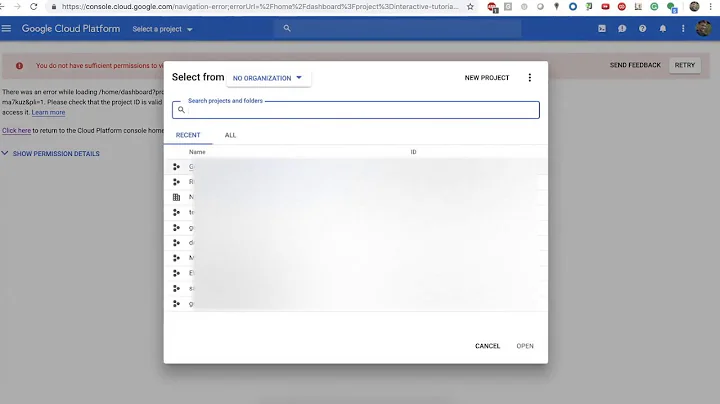The height and width of the screenshot is (404, 720).
Task: Focus the Search projects and folders field
Action: (x=356, y=110)
